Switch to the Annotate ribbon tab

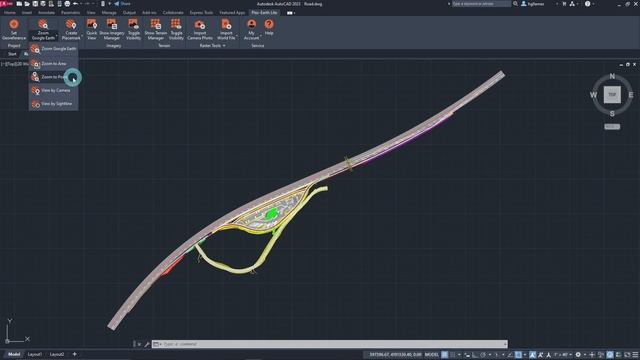point(46,13)
